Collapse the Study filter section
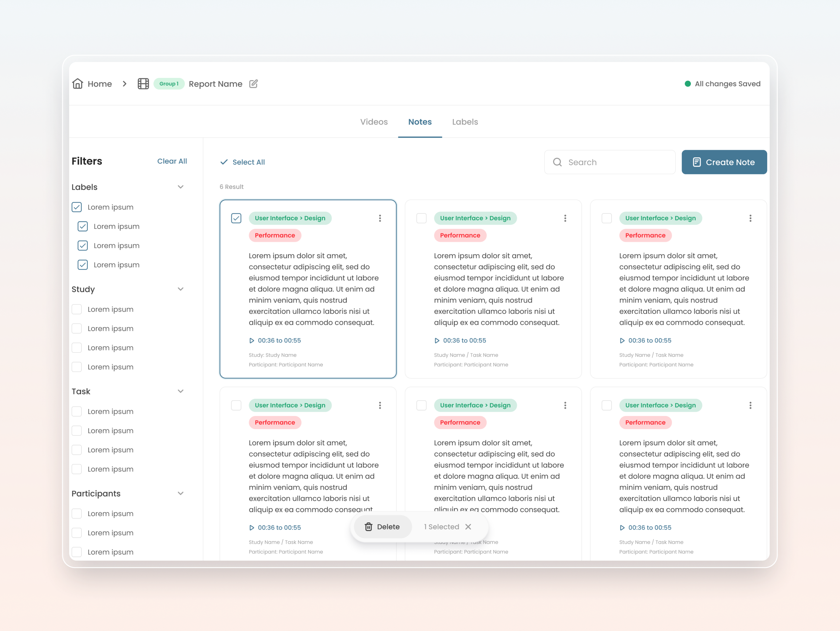This screenshot has width=840, height=631. coord(181,289)
